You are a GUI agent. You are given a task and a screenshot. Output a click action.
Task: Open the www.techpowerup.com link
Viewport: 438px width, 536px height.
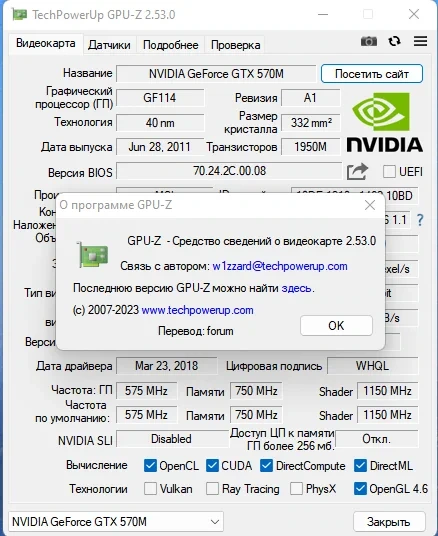(197, 310)
